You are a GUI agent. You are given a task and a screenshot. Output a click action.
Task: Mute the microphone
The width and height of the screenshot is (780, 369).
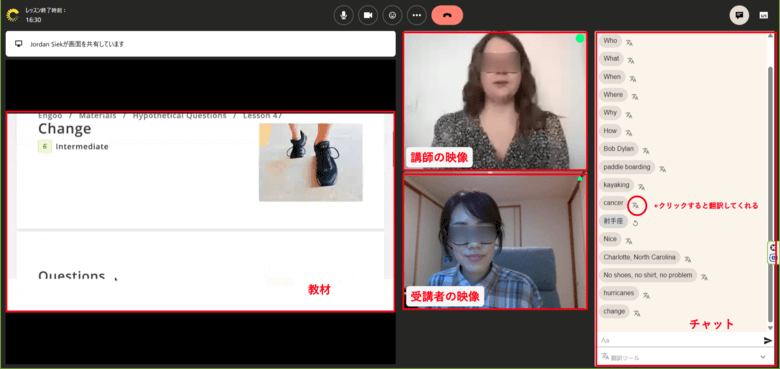pyautogui.click(x=343, y=15)
